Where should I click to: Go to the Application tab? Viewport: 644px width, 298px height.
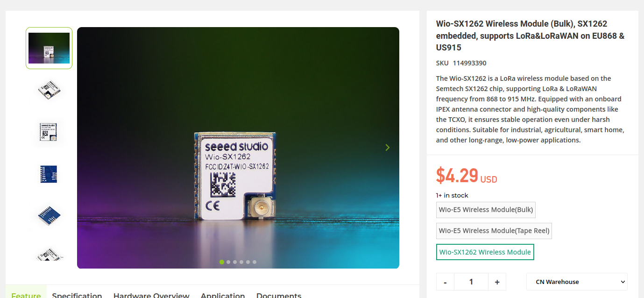223,295
